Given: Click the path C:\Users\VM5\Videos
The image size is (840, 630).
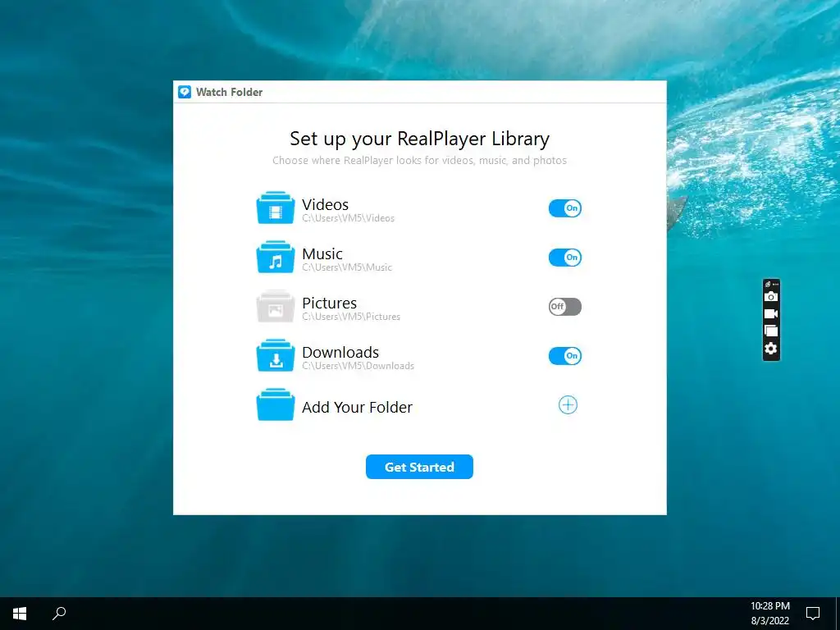Looking at the screenshot, I should pos(348,218).
